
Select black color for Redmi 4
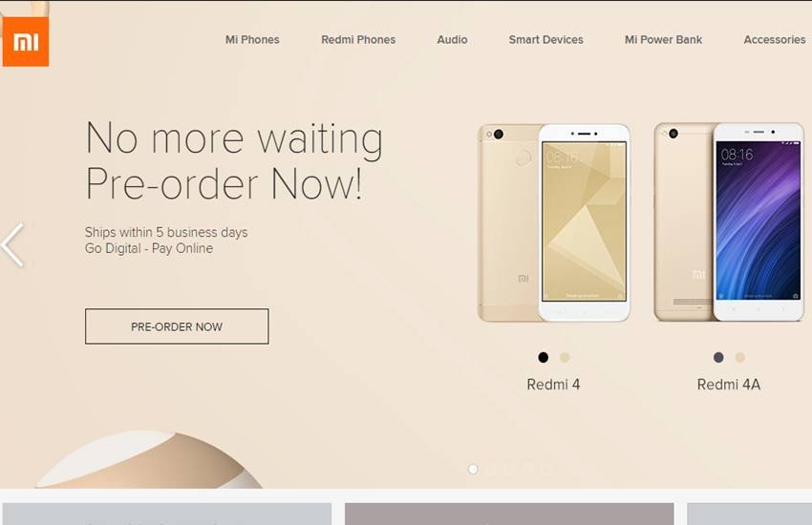(x=543, y=357)
